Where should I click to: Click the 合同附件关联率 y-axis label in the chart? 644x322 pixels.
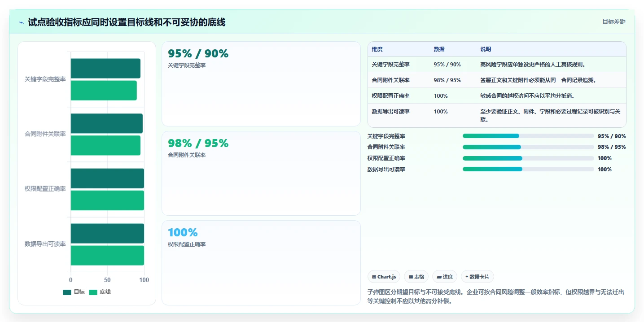(45, 134)
